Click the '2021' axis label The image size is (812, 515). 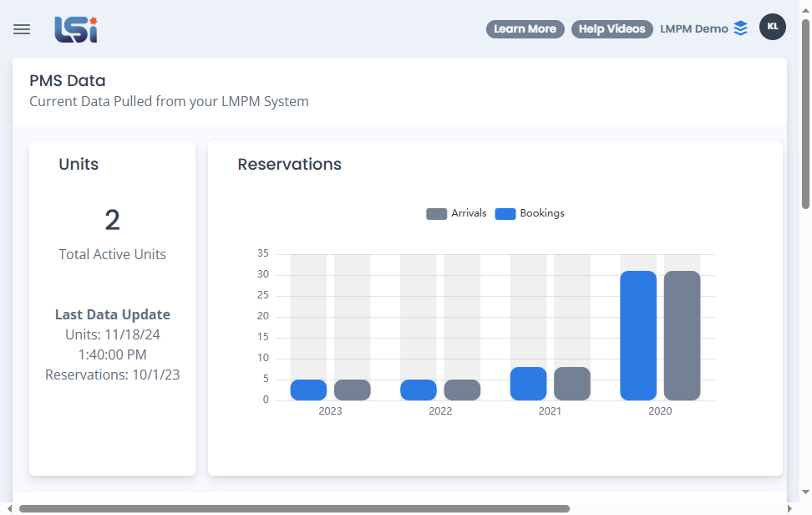[x=550, y=411]
